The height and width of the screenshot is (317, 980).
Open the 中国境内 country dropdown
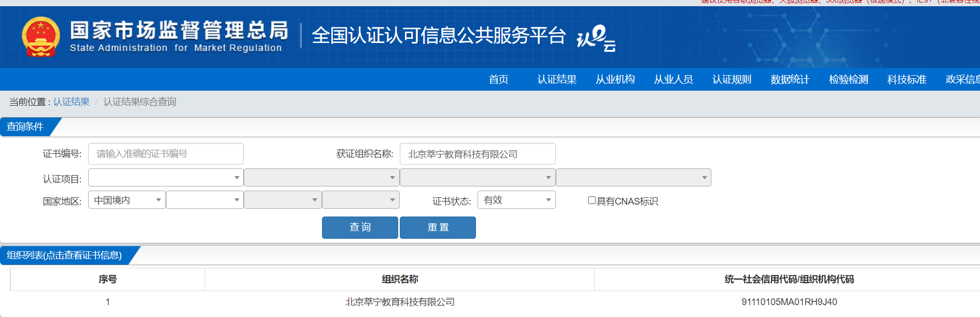pos(127,200)
